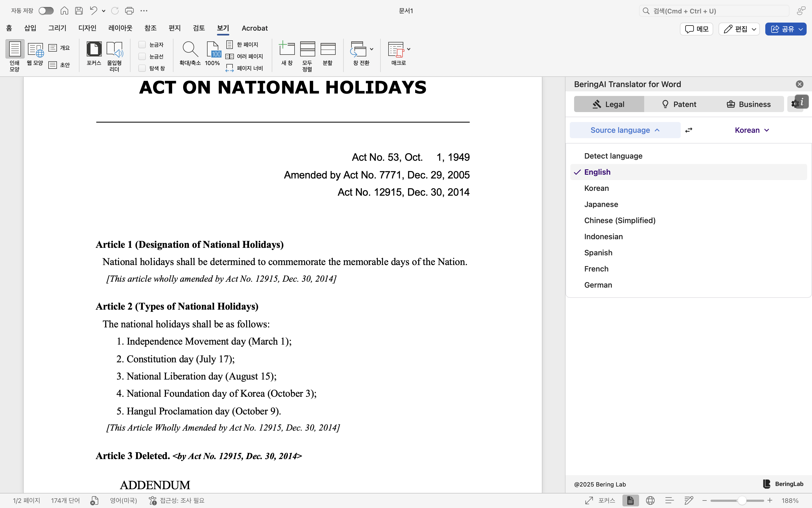Screen dimensions: 812x508
Task: Open the Korean target language dropdown
Action: pyautogui.click(x=752, y=130)
